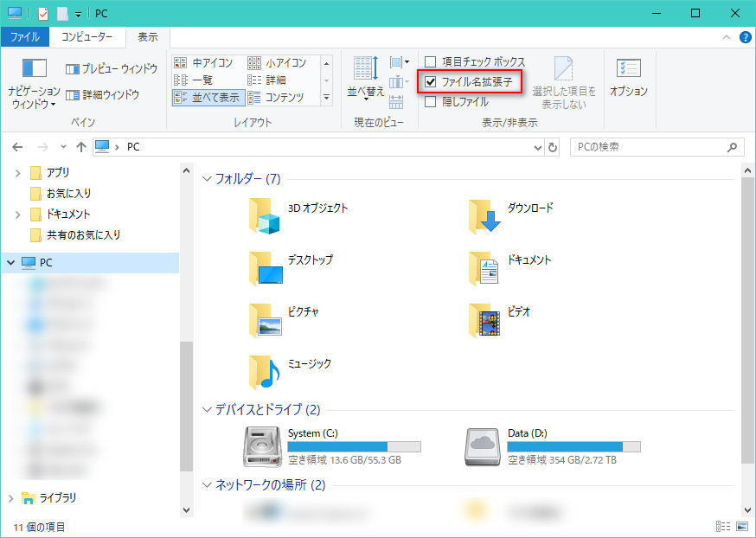Collapse the デバイスとドライブ section
This screenshot has width=756, height=538.
207,409
